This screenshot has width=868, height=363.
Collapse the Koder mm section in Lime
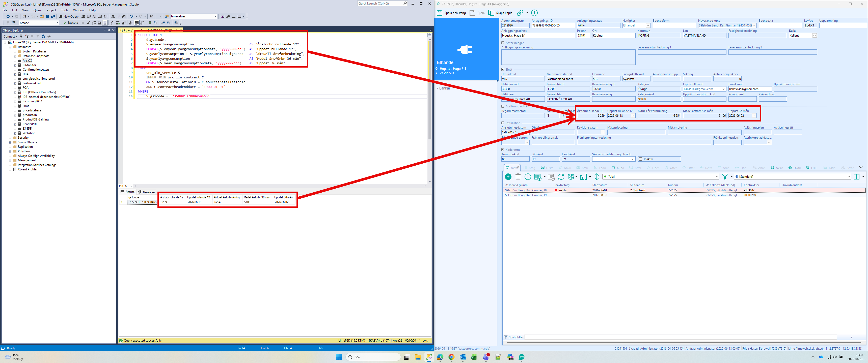tap(503, 149)
